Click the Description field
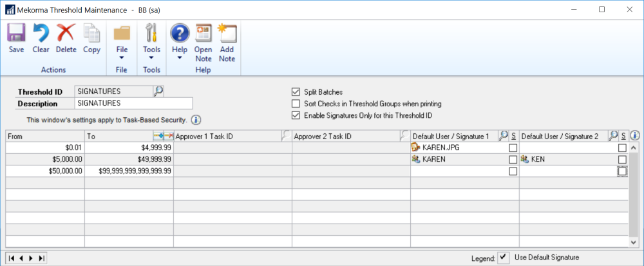This screenshot has height=266, width=644. [x=133, y=104]
